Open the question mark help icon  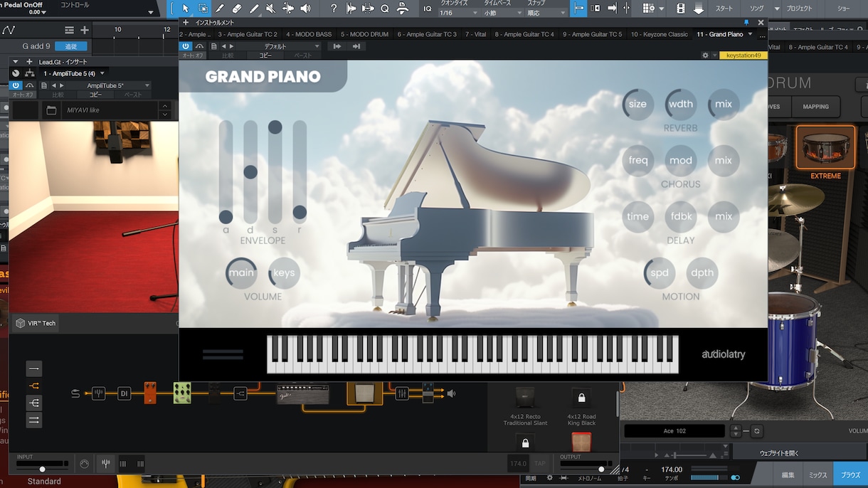point(334,9)
